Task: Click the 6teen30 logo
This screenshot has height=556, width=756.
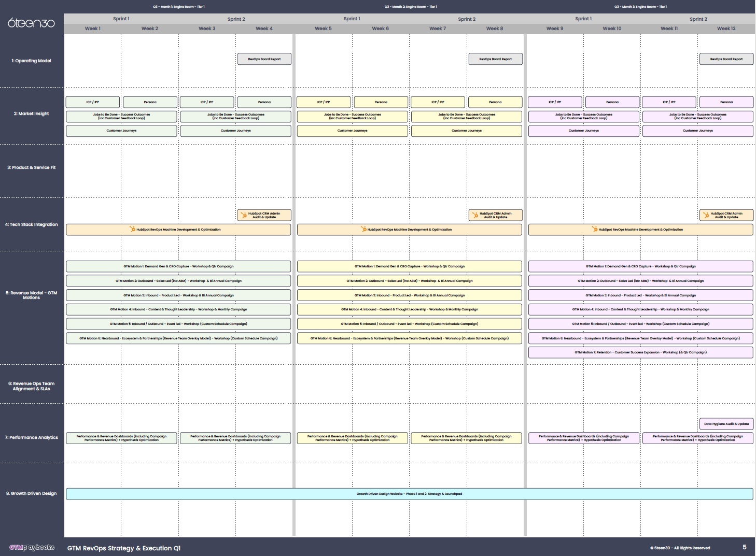Action: (x=31, y=23)
